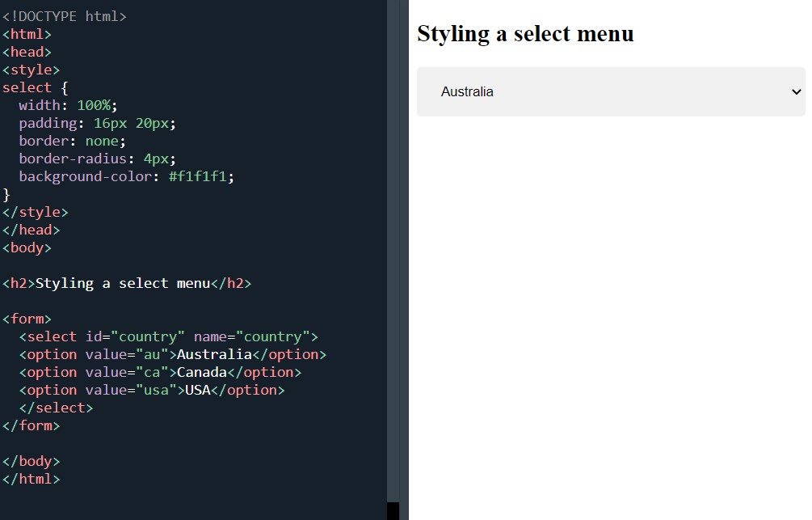This screenshot has width=812, height=520.
Task: Expand the styled select to choose a country
Action: point(566,91)
